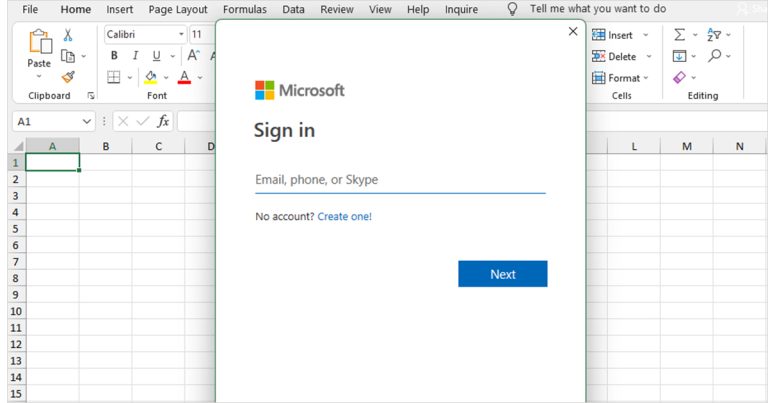Switch to the Page Layout tab
The image size is (768, 403).
click(178, 10)
